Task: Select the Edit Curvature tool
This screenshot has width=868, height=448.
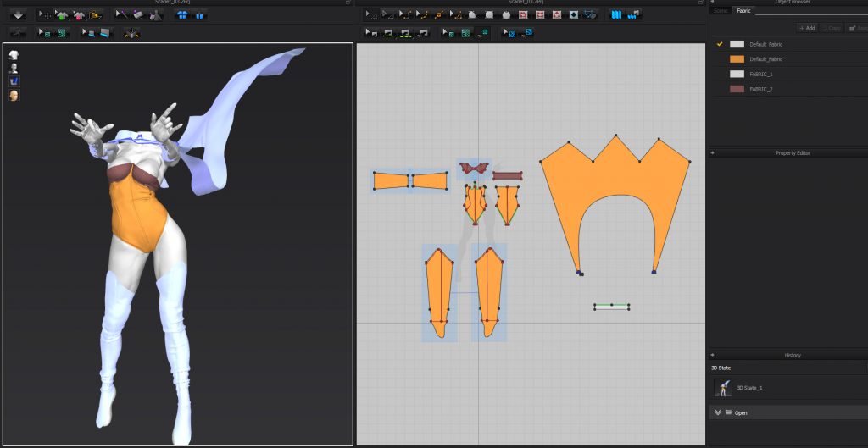Action: 404,15
